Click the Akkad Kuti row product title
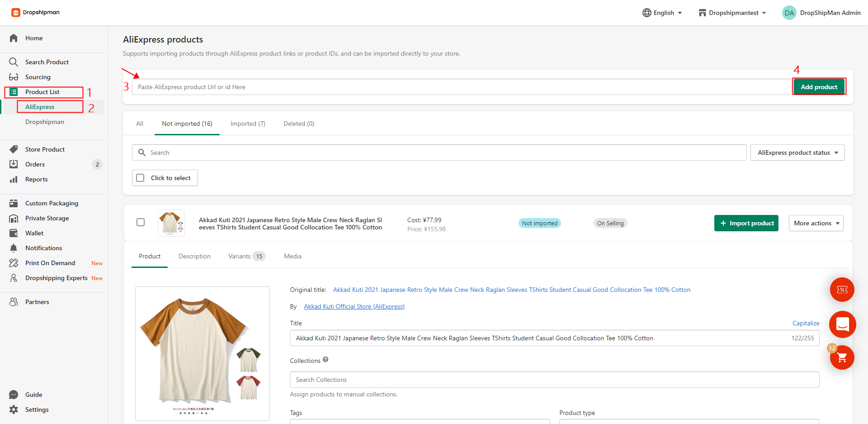Viewport: 868px width, 424px height. pos(290,224)
